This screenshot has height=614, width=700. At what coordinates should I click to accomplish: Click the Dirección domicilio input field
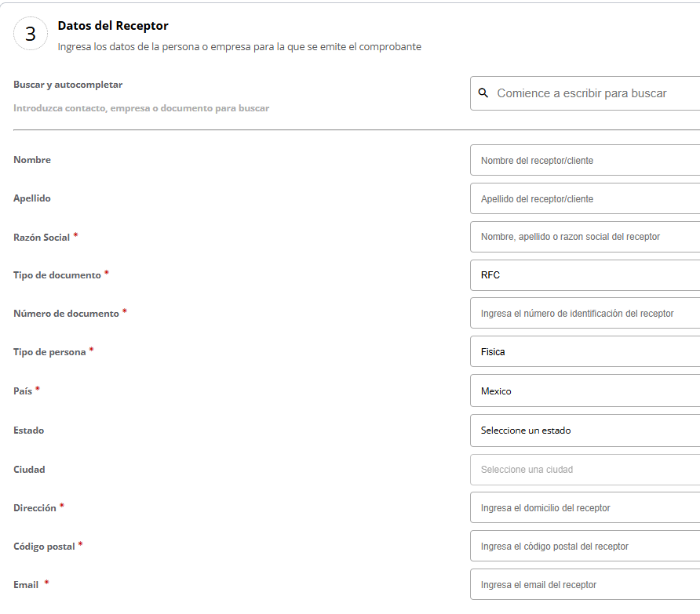(585, 507)
